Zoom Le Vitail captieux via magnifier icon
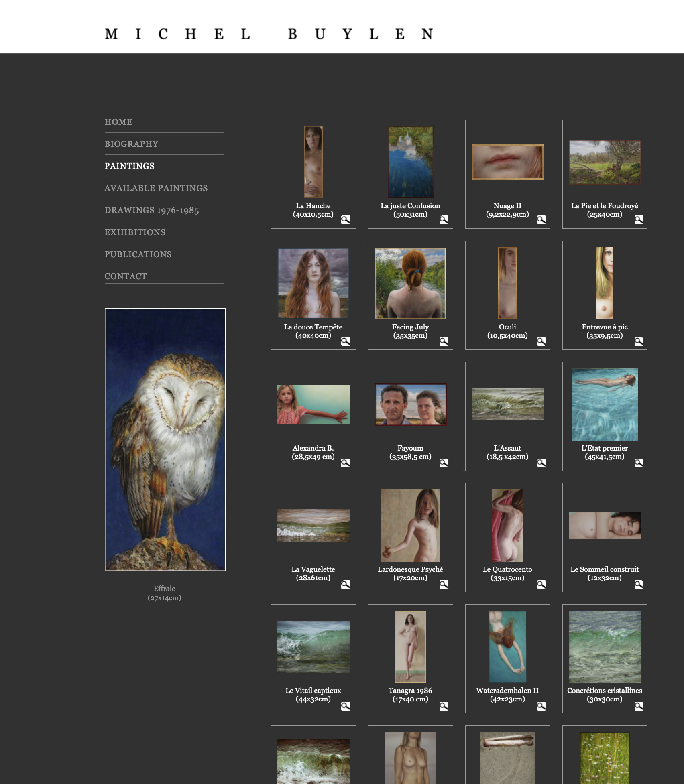Viewport: 684px width, 784px height. [x=346, y=706]
